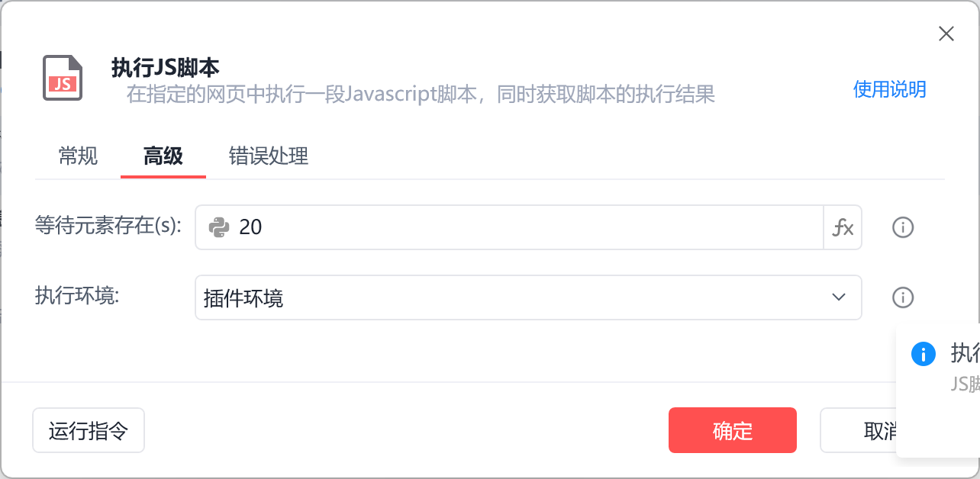Click the 取消 cancel button
The image size is (980, 479).
coord(859,431)
